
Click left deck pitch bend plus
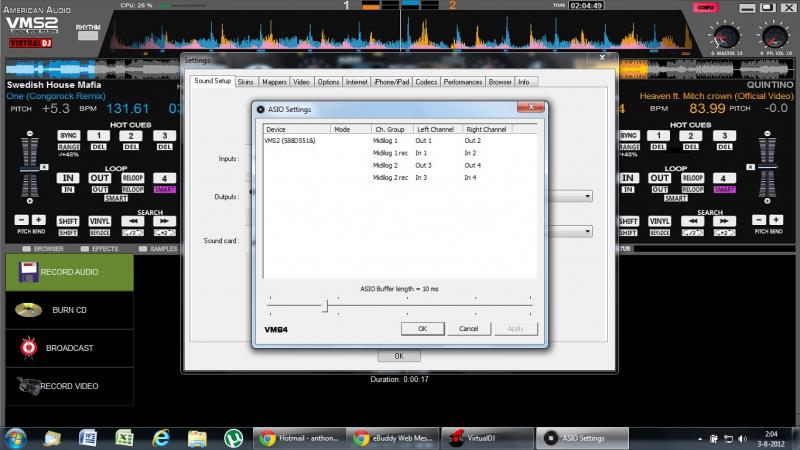point(38,220)
